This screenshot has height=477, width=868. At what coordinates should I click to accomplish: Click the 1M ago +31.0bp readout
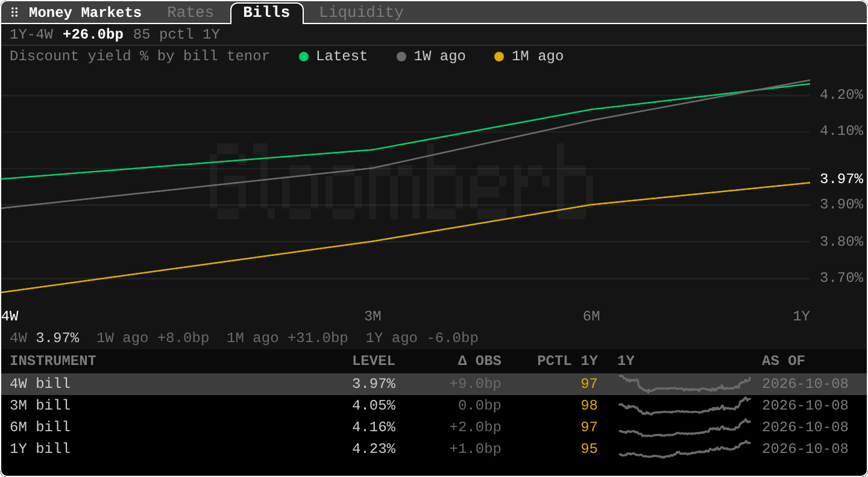[x=287, y=338]
